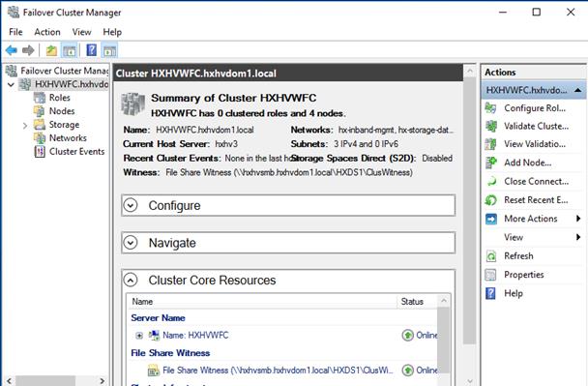Viewport: 588px width, 386px height.
Task: Maximize the Failover Cluster Manager window
Action: [537, 12]
